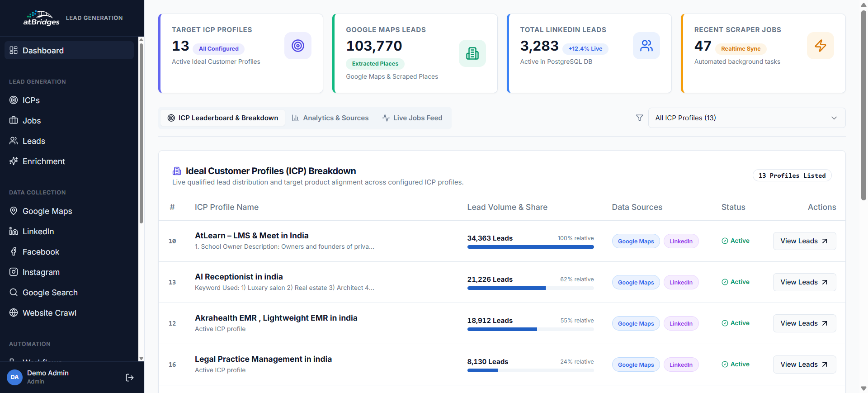Click the logout icon beside Demo Admin

130,378
